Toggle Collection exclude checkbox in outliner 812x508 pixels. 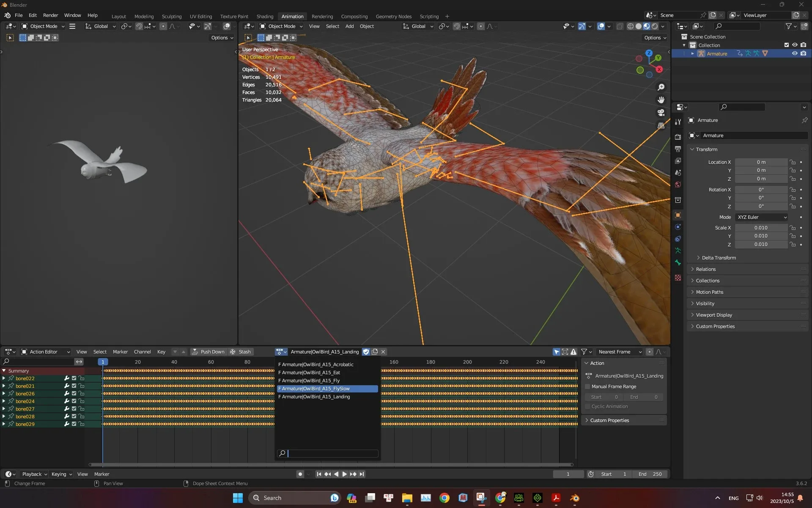coord(787,45)
